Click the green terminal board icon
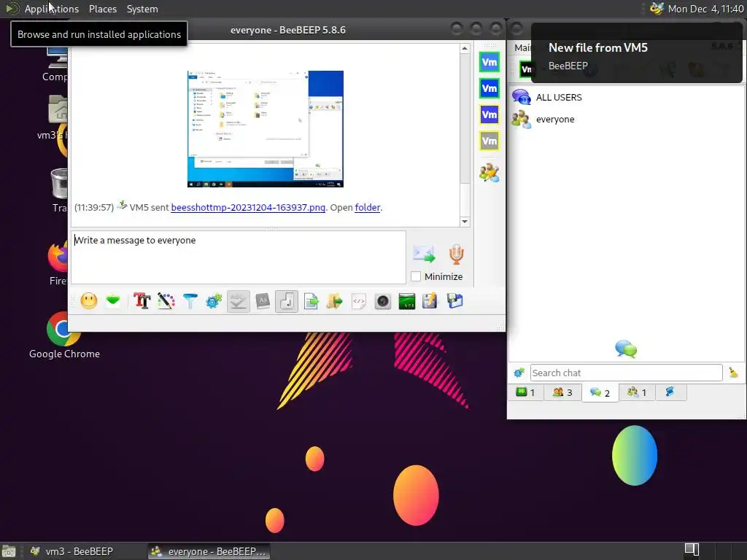 [407, 301]
